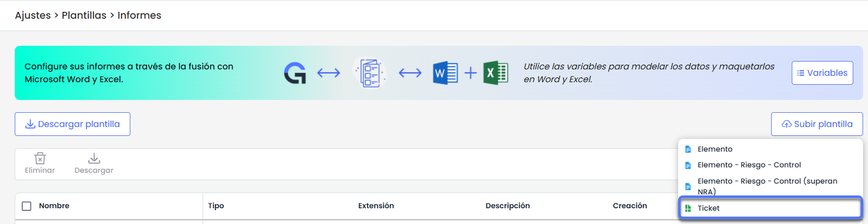
Task: Go to Ajustes in the breadcrumb
Action: (32, 15)
